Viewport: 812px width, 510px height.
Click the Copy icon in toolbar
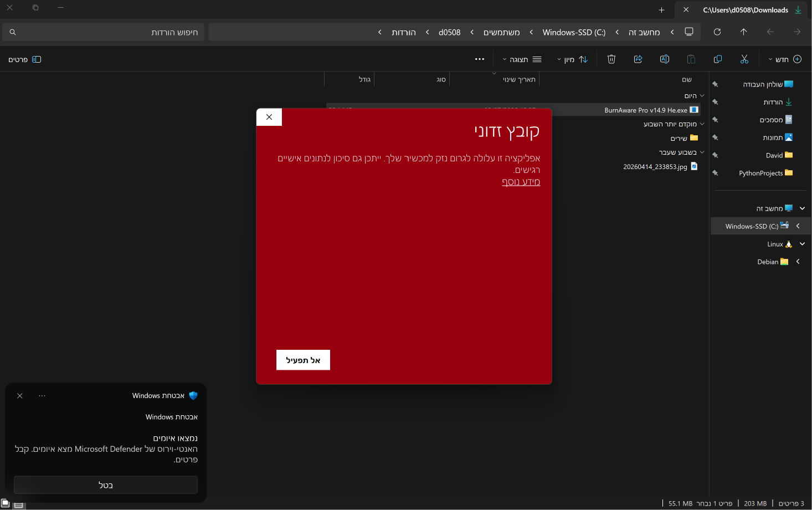coord(718,59)
